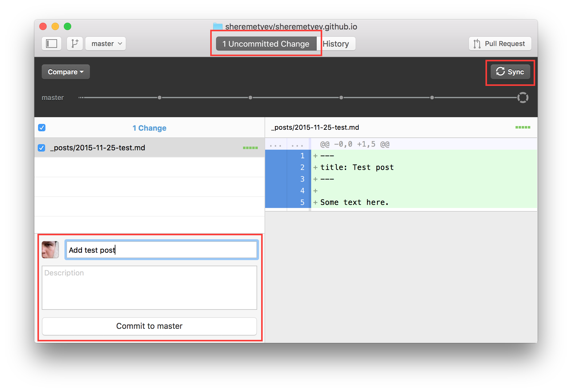The image size is (572, 392).
Task: Click the Pull Request button
Action: (500, 44)
